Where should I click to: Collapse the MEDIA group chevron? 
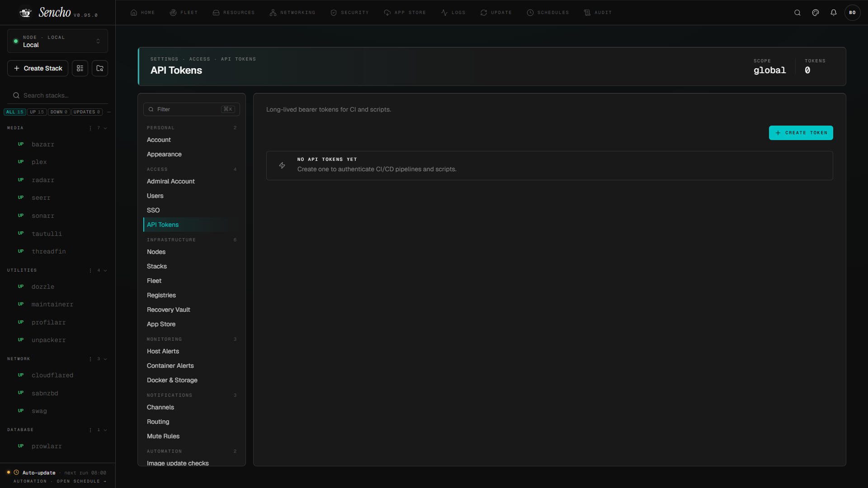click(x=105, y=128)
